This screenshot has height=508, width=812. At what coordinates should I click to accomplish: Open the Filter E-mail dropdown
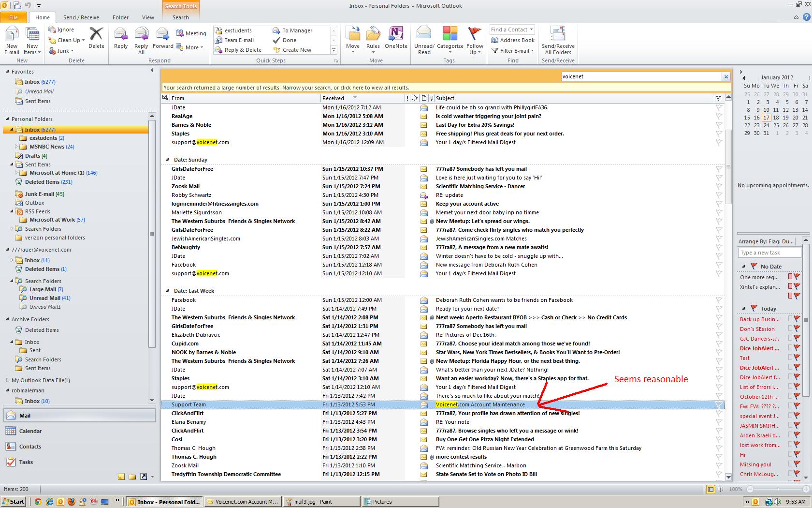(513, 50)
